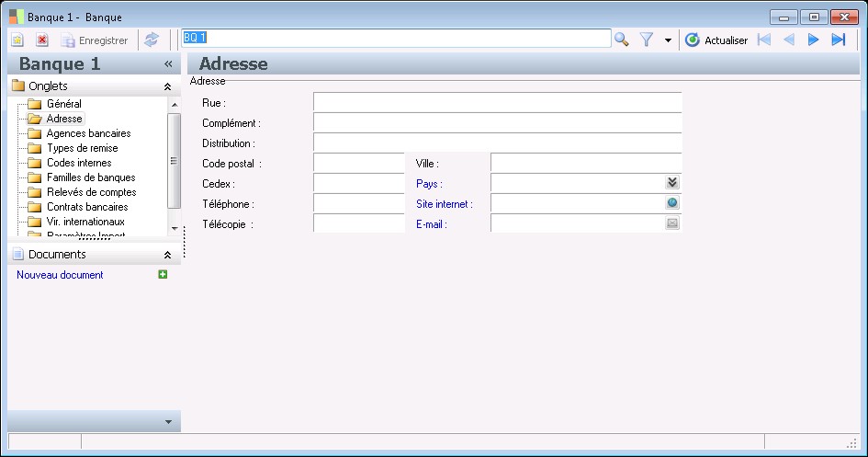Open Familles de banques tab
The height and width of the screenshot is (457, 868).
pos(91,177)
